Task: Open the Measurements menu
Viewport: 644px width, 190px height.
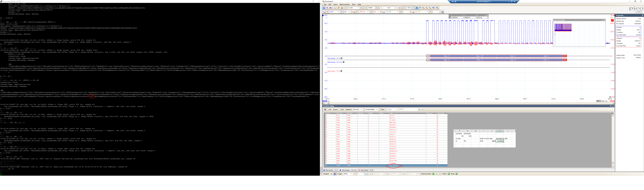Action: click(344, 5)
